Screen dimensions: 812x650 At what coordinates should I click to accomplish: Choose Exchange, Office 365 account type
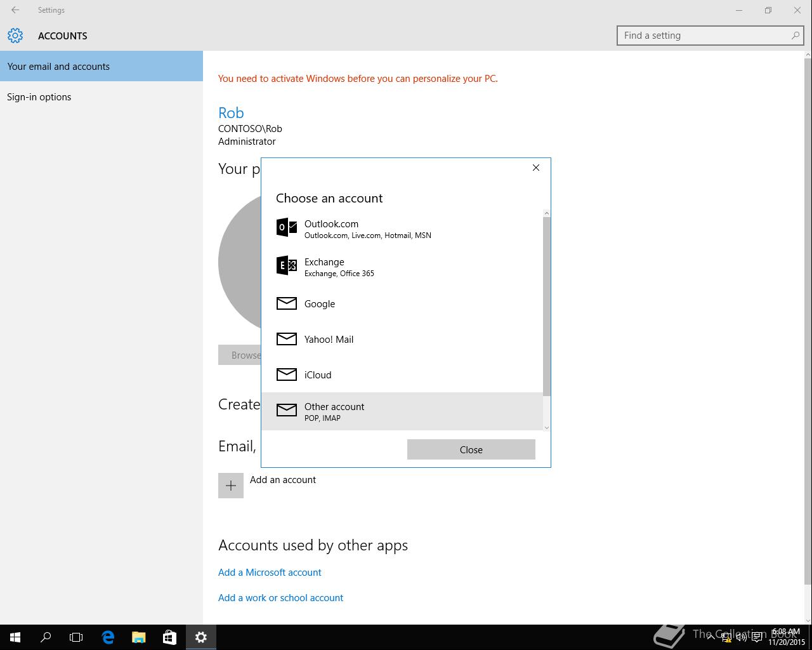click(402, 267)
